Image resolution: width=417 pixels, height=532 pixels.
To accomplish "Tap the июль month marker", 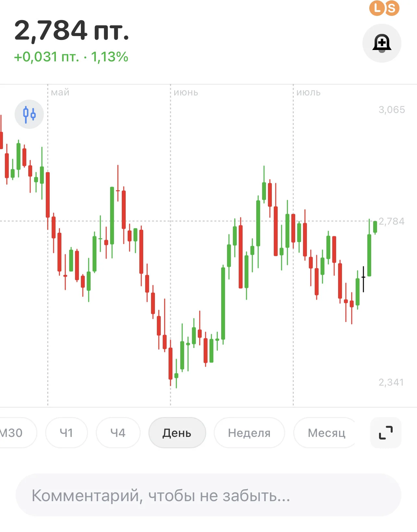I will coord(309,93).
